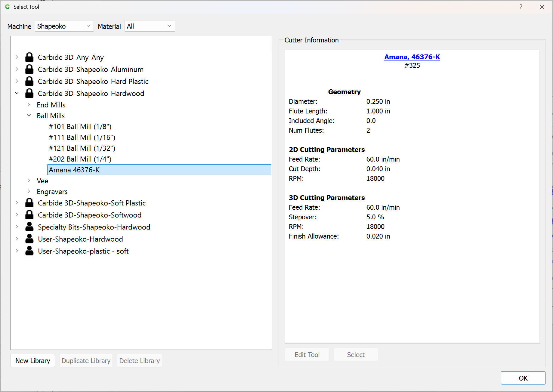553x392 pixels.
Task: Click the 1.000 in Flute Length value
Action: tap(378, 111)
